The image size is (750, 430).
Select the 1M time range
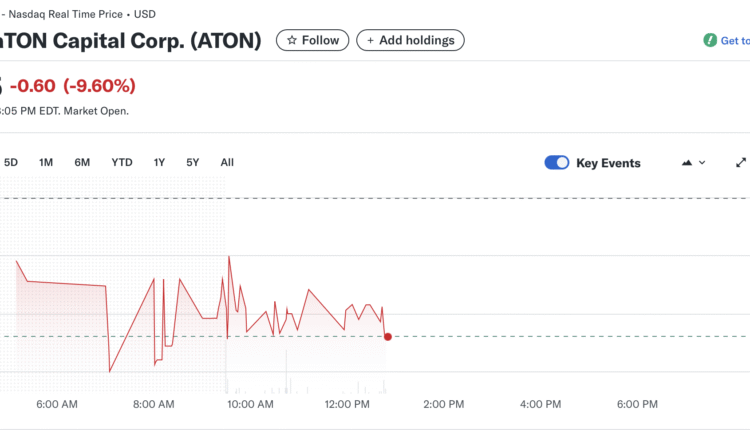point(46,162)
